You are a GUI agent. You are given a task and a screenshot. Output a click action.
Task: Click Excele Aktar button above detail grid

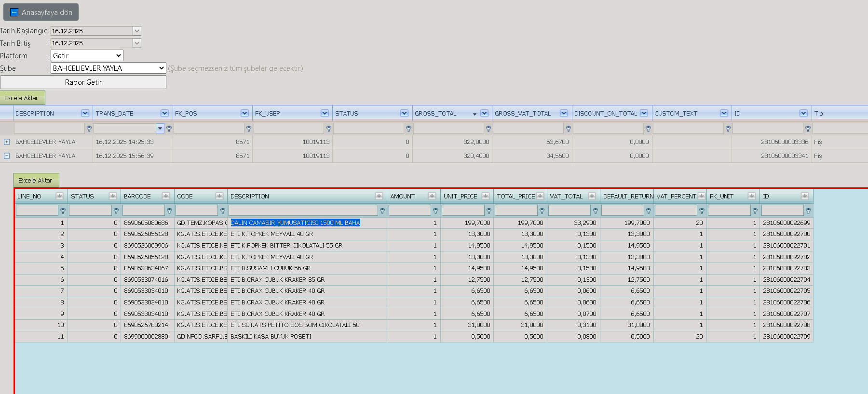pos(36,180)
